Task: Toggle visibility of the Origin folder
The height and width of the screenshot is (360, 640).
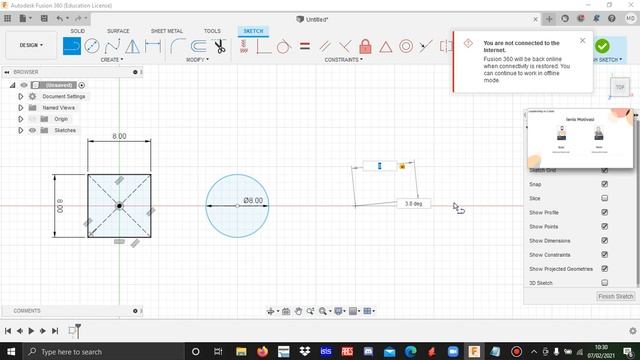Action: 33,119
